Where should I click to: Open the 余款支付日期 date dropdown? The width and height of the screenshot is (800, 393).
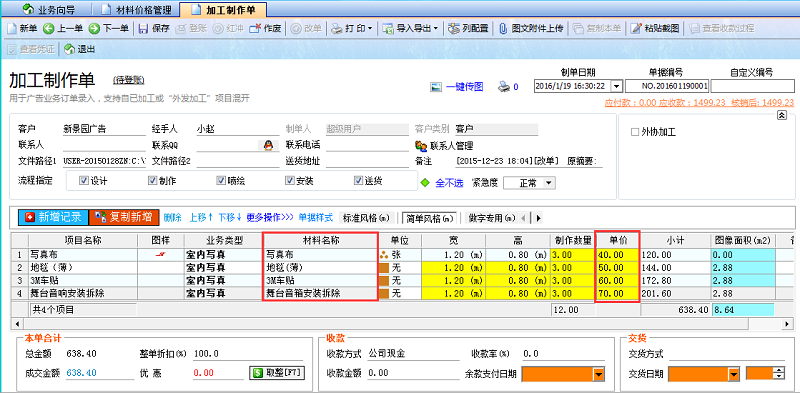pos(598,375)
